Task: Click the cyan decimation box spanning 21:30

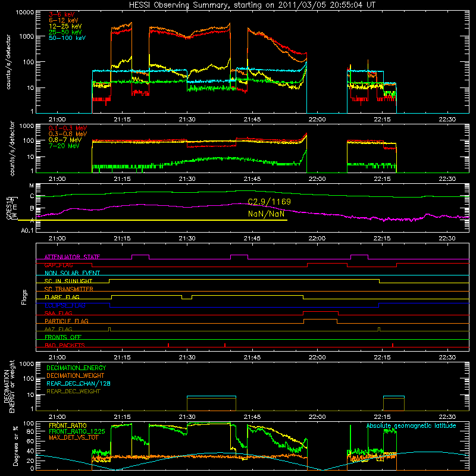Action: (x=211, y=396)
